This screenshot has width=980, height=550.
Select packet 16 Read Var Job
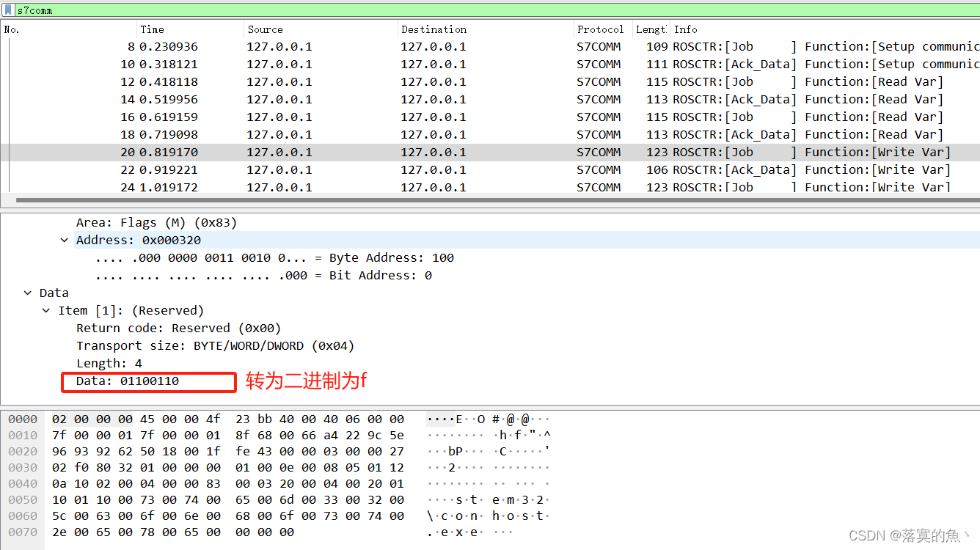(490, 117)
